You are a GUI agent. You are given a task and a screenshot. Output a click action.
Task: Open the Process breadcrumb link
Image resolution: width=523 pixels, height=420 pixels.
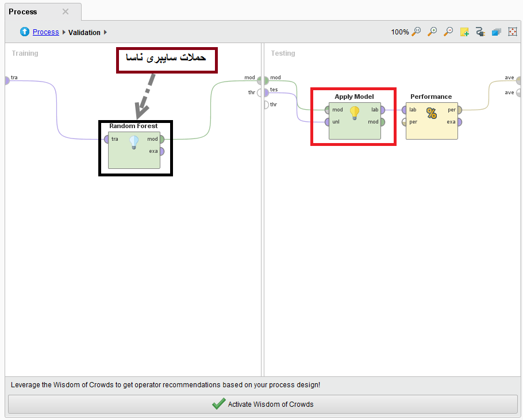coord(46,32)
